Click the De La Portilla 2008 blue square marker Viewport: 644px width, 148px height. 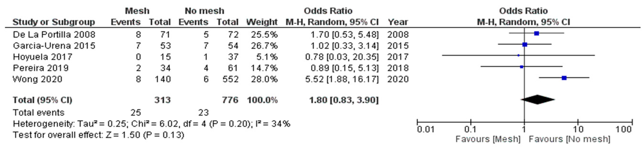pyautogui.click(x=536, y=33)
